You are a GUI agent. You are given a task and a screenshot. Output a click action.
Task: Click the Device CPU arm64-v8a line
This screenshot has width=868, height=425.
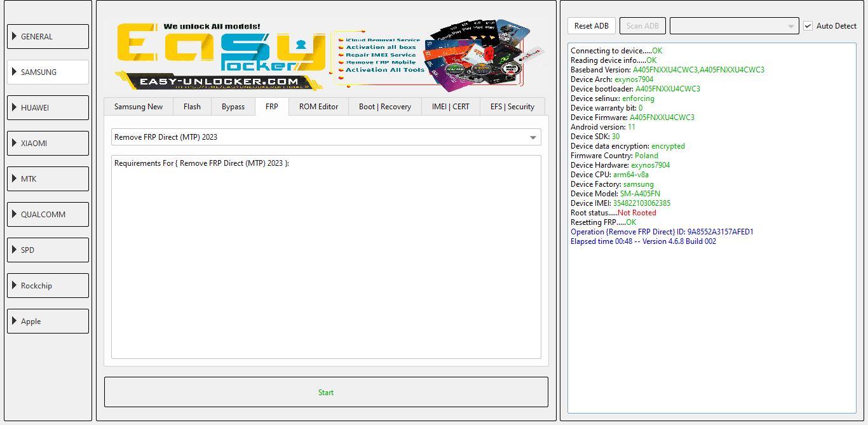610,175
